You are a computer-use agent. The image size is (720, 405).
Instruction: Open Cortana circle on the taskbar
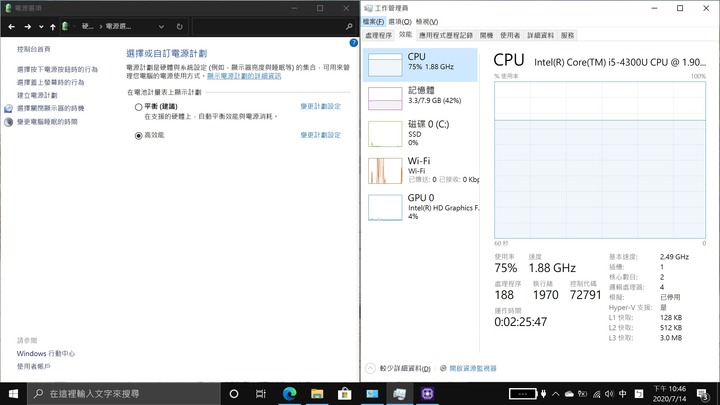(x=234, y=394)
